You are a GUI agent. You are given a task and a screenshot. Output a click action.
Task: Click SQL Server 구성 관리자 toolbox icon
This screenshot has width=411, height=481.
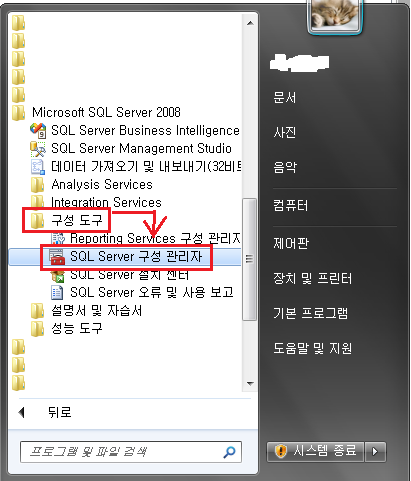(x=57, y=257)
